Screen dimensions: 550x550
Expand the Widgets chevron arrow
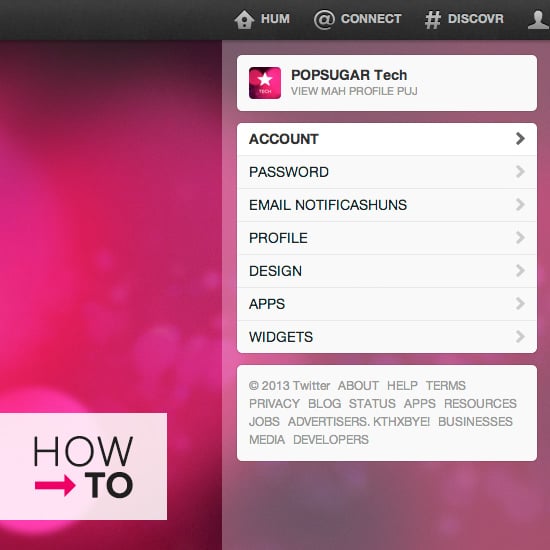(x=520, y=337)
